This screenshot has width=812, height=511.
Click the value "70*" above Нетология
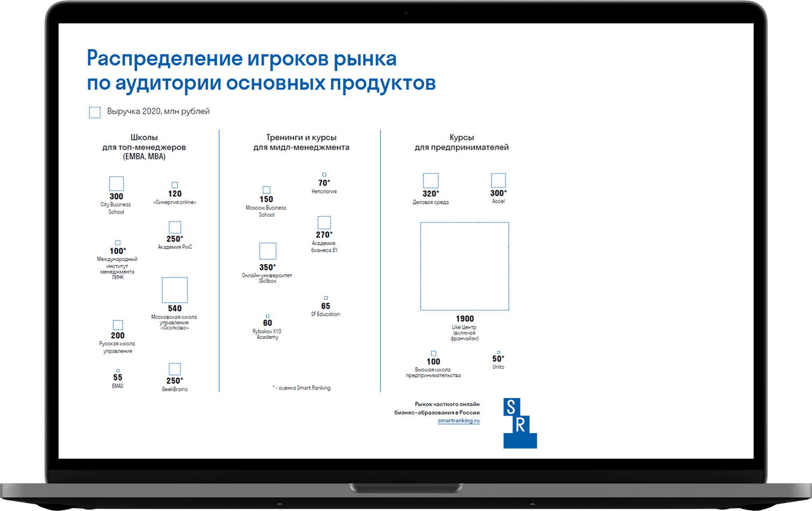(324, 183)
